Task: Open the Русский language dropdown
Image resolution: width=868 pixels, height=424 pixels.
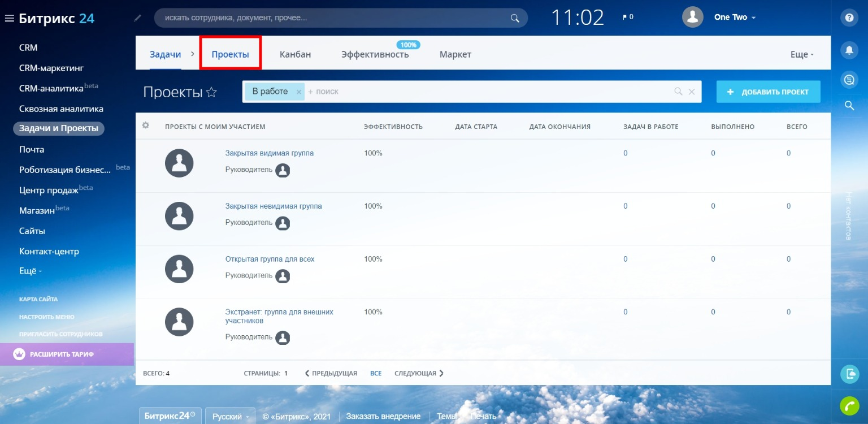Action: [230, 417]
